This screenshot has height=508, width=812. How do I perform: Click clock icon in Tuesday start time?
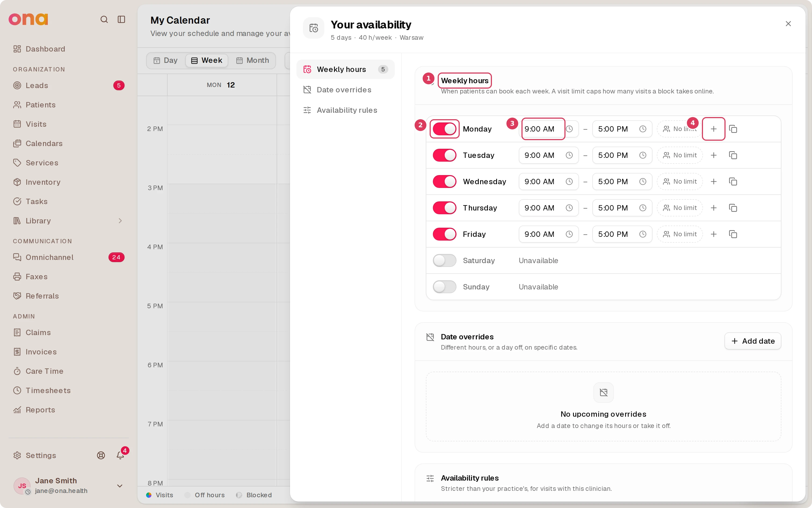(569, 155)
